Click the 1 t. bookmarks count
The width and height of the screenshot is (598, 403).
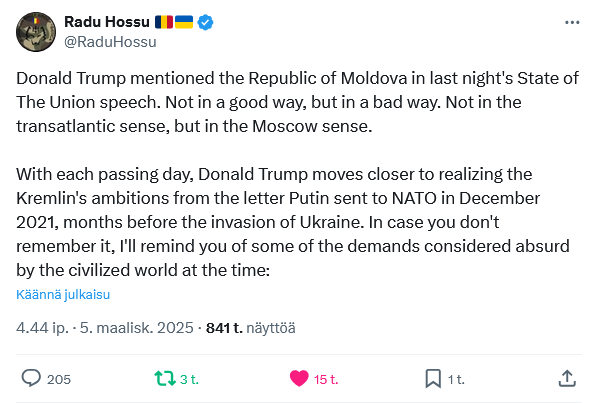click(x=456, y=379)
